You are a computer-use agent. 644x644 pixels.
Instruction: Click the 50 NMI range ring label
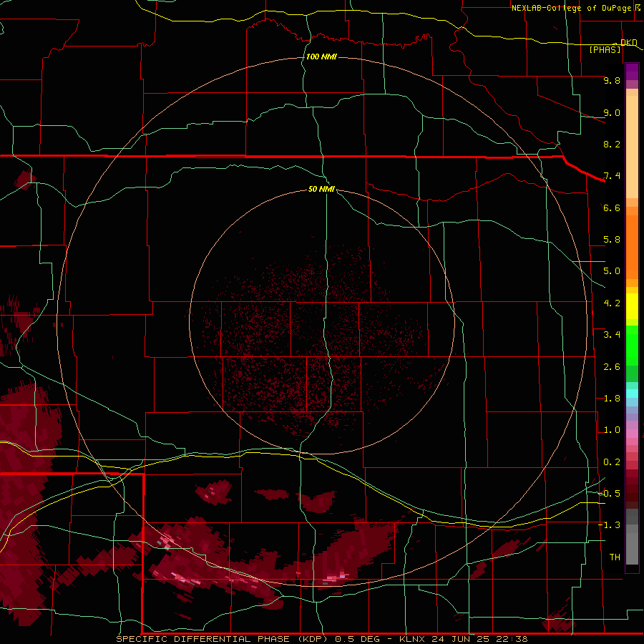321,189
